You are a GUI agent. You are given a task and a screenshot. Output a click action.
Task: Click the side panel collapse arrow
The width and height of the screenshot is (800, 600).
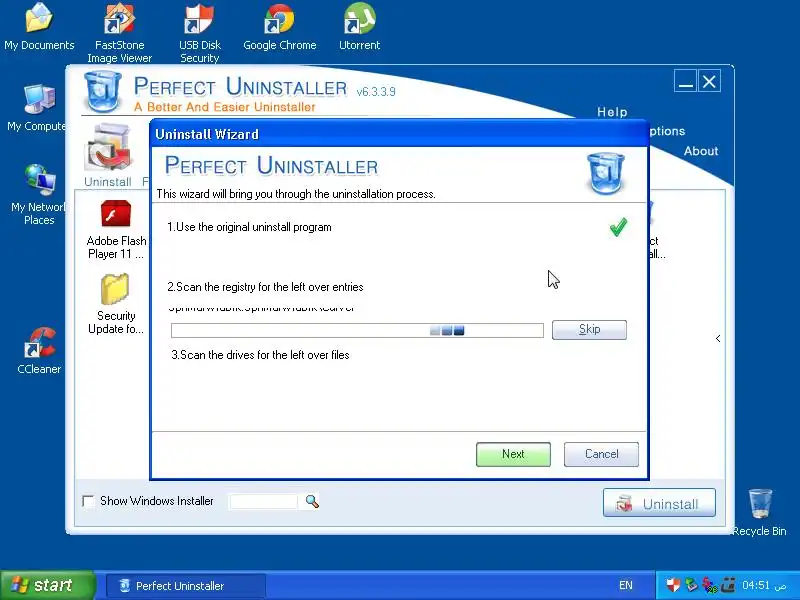[718, 338]
